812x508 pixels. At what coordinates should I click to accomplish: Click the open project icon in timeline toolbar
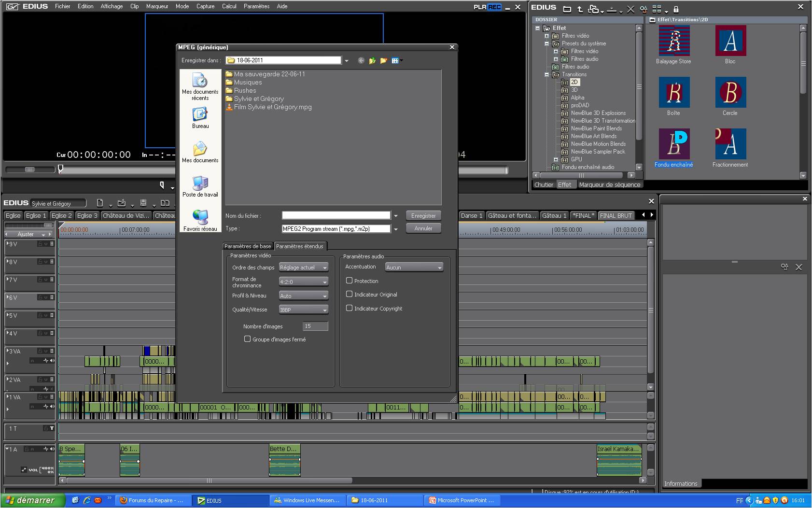(122, 203)
